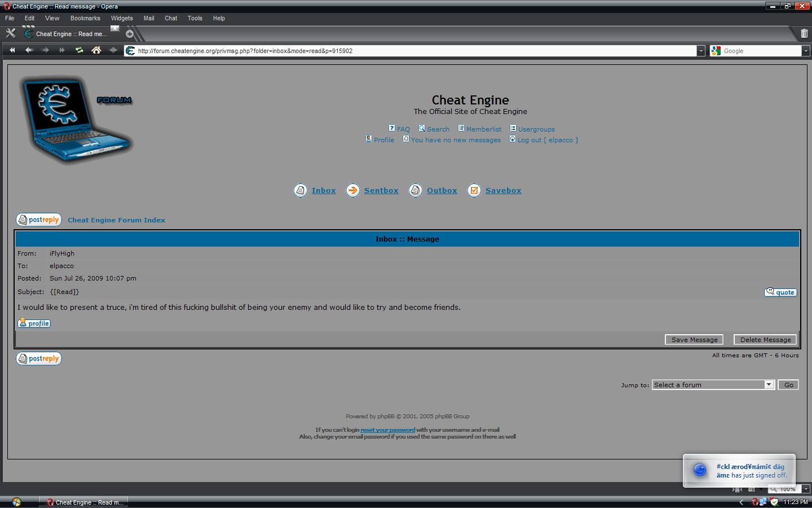Reload the current page
The image size is (812, 508).
(x=80, y=50)
